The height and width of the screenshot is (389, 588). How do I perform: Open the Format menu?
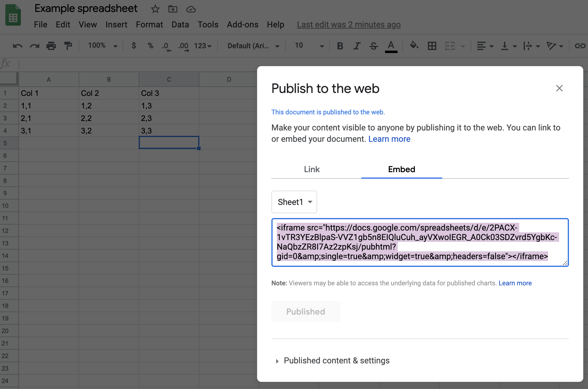149,25
